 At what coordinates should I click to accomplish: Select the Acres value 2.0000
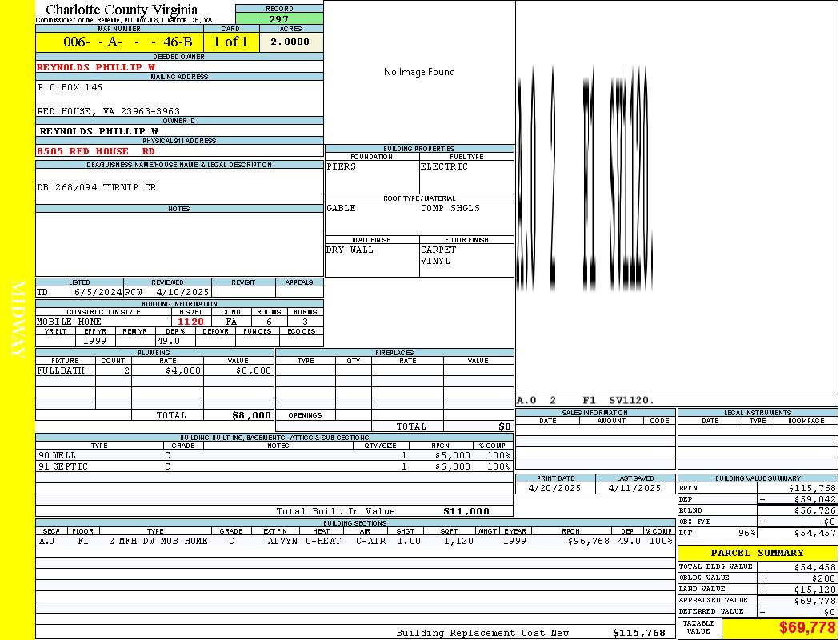[x=290, y=42]
